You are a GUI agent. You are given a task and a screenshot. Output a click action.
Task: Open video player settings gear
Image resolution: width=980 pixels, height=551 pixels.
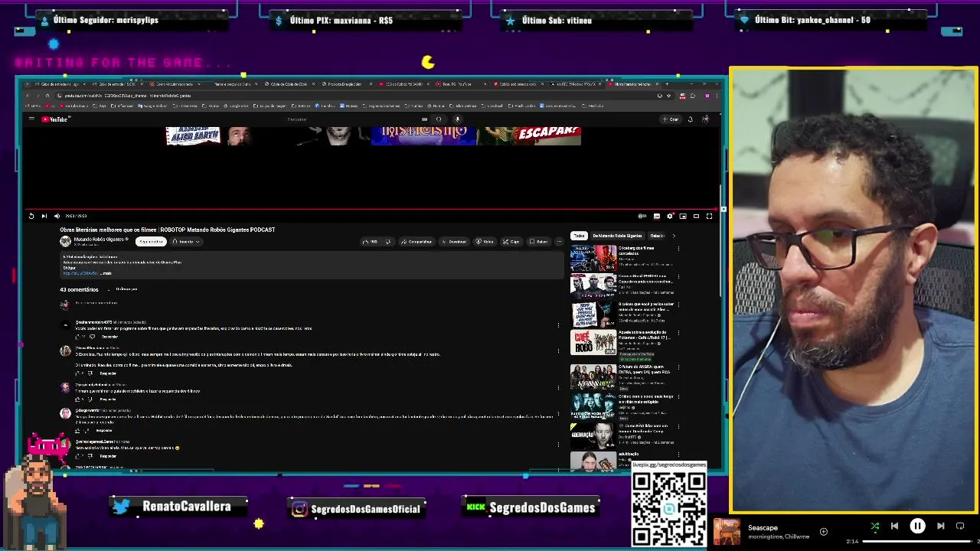pos(670,217)
